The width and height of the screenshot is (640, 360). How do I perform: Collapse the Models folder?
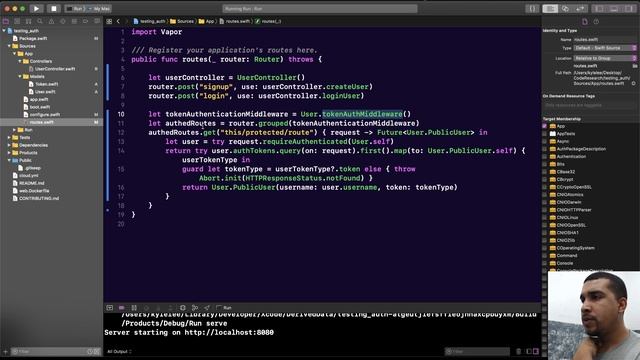click(20, 76)
